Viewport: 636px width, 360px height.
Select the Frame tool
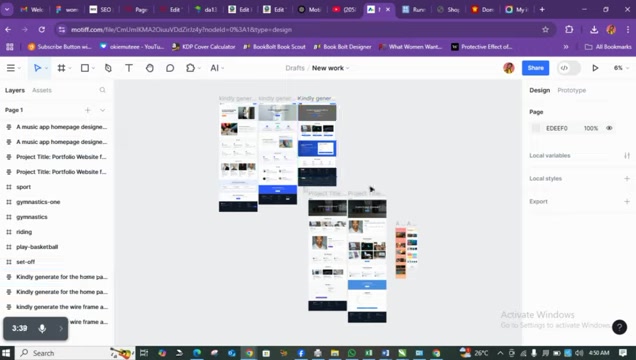tap(61, 68)
